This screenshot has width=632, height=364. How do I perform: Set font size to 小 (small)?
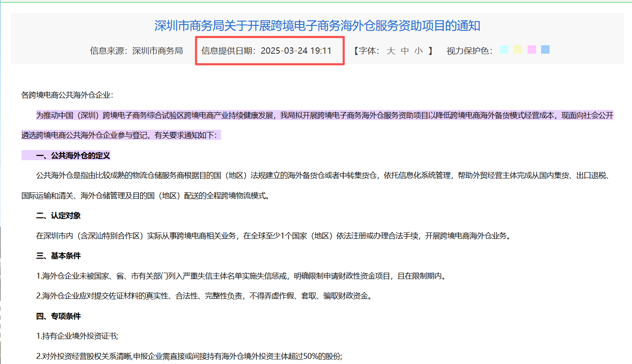419,51
